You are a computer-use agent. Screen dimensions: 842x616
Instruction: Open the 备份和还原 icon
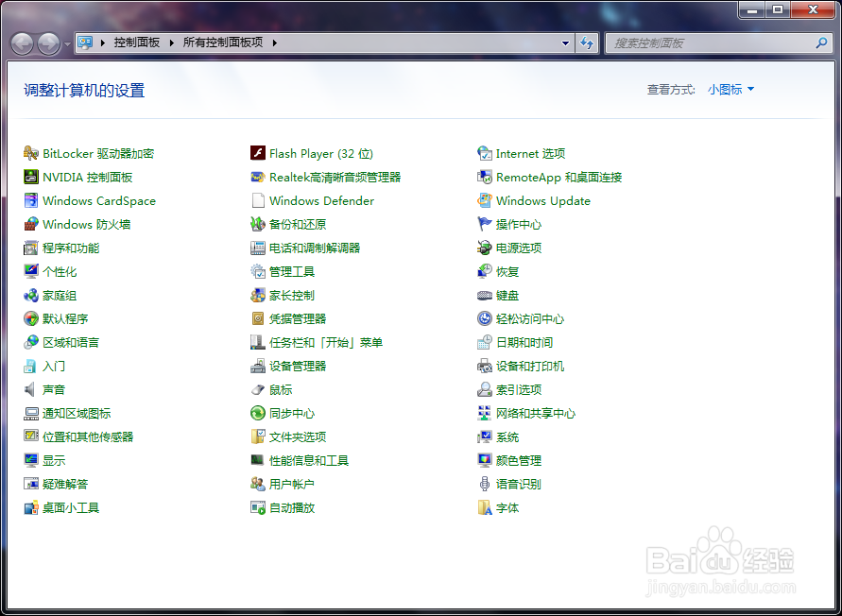click(x=258, y=225)
